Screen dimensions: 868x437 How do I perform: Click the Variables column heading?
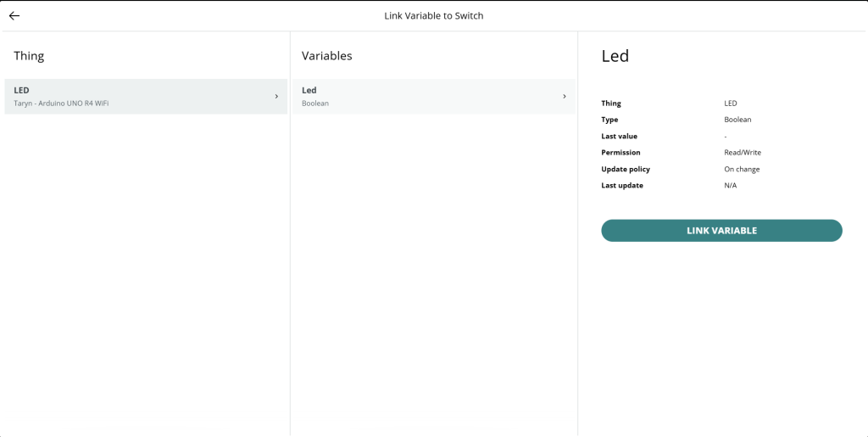[326, 56]
